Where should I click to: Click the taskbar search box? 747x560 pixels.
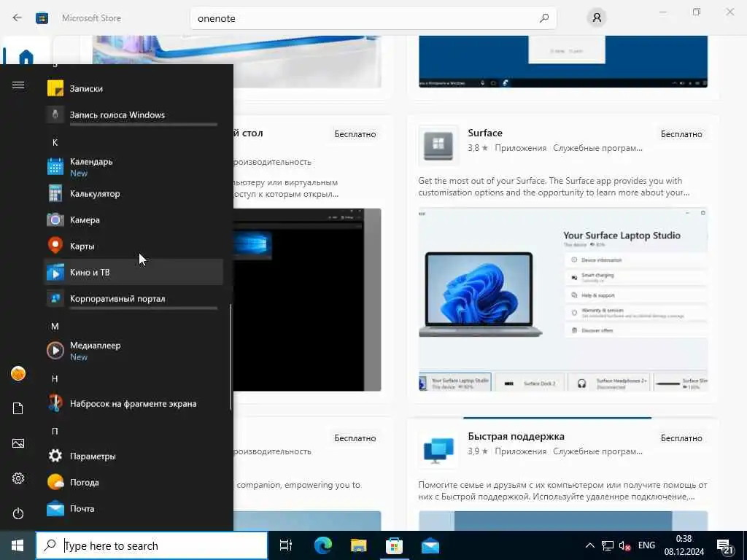point(152,545)
